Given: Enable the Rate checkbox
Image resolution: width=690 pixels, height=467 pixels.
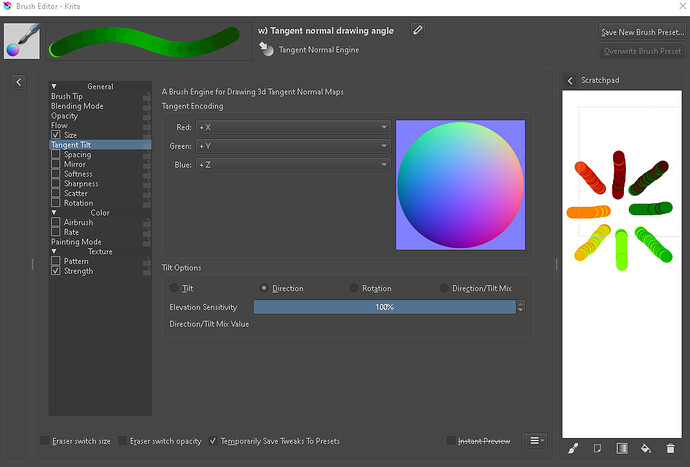Looking at the screenshot, I should pyautogui.click(x=55, y=232).
